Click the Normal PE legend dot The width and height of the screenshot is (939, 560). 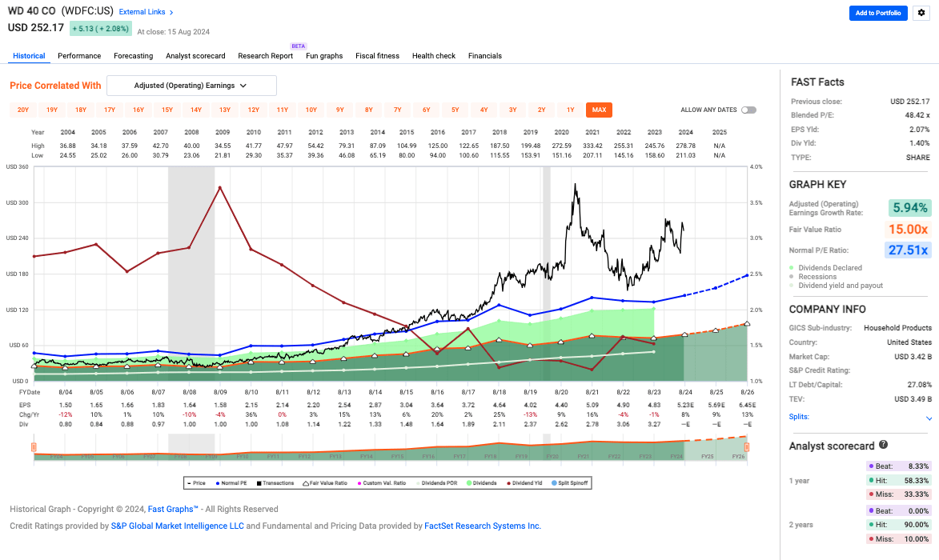click(217, 483)
